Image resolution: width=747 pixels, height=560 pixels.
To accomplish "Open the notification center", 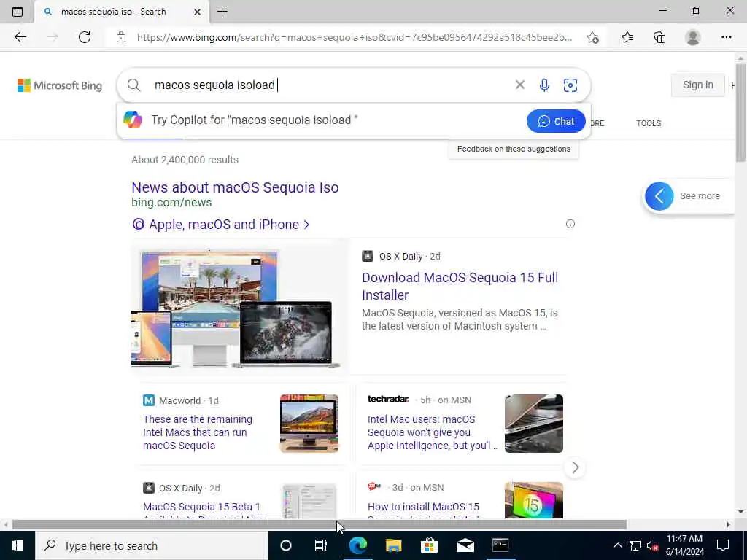I will point(723,545).
